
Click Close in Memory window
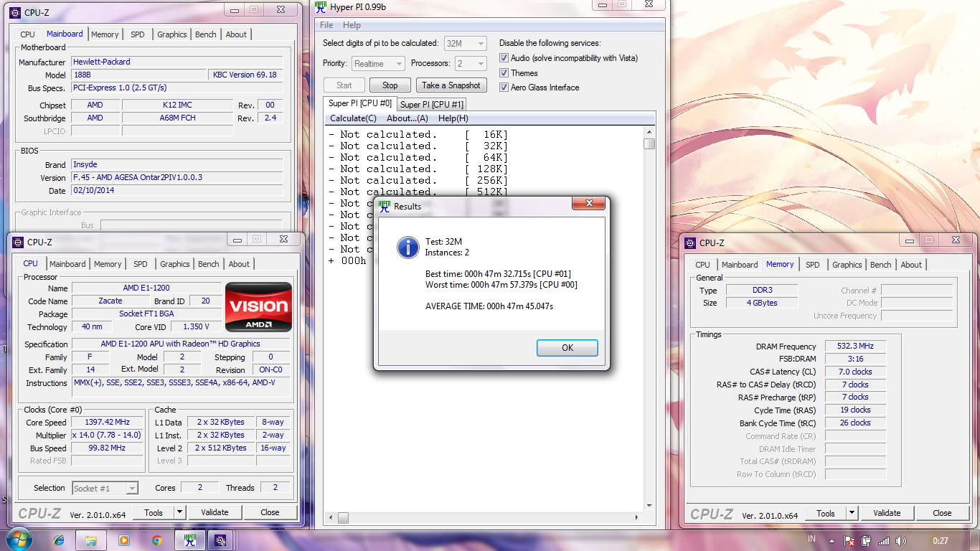click(x=942, y=513)
